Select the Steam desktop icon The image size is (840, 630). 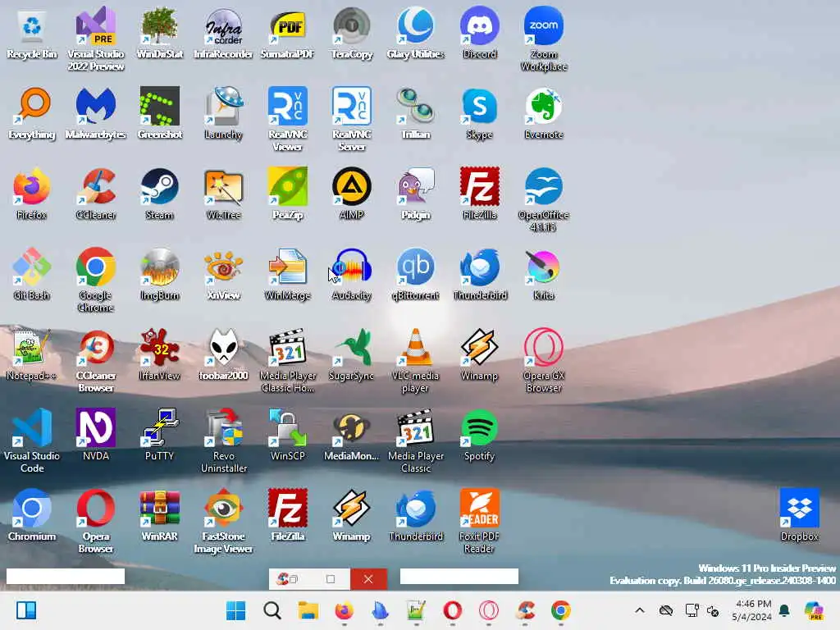160,194
